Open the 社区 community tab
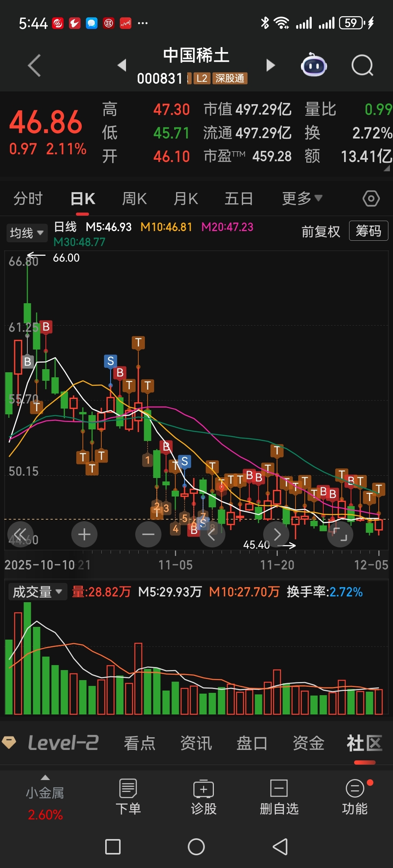The image size is (393, 868). coord(364,743)
